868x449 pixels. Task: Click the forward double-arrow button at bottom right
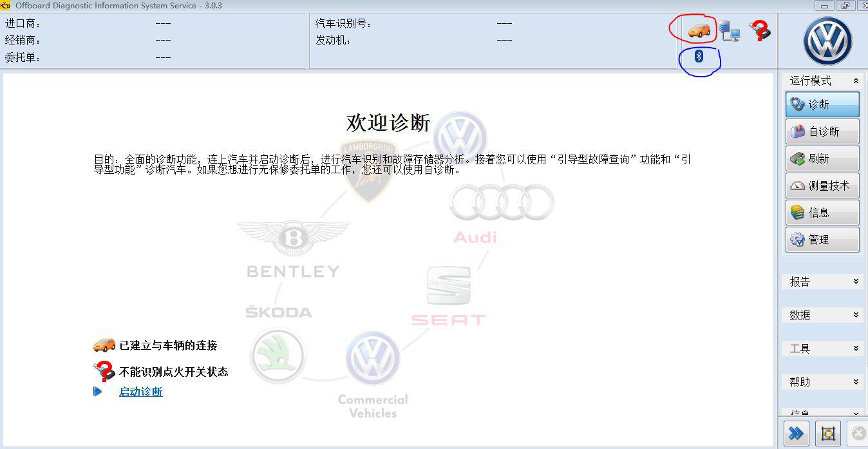(x=796, y=434)
